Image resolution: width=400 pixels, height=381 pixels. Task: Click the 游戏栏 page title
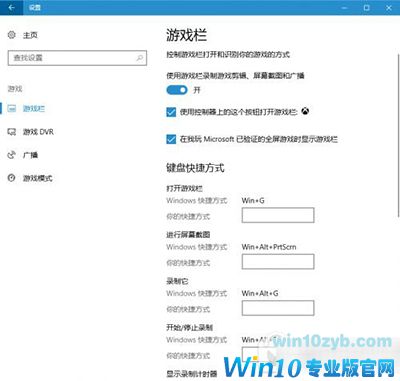click(x=187, y=35)
